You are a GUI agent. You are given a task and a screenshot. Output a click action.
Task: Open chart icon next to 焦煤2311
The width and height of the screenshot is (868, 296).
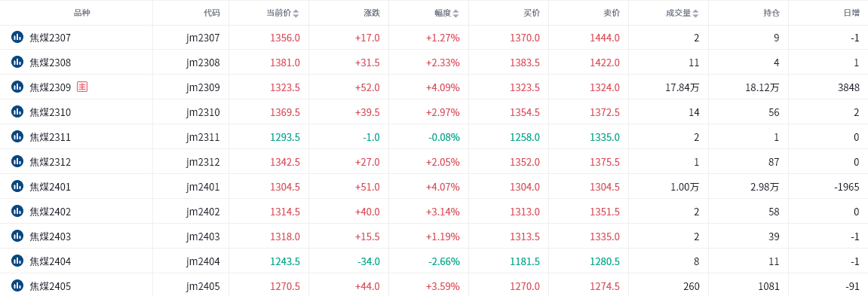[x=17, y=136]
